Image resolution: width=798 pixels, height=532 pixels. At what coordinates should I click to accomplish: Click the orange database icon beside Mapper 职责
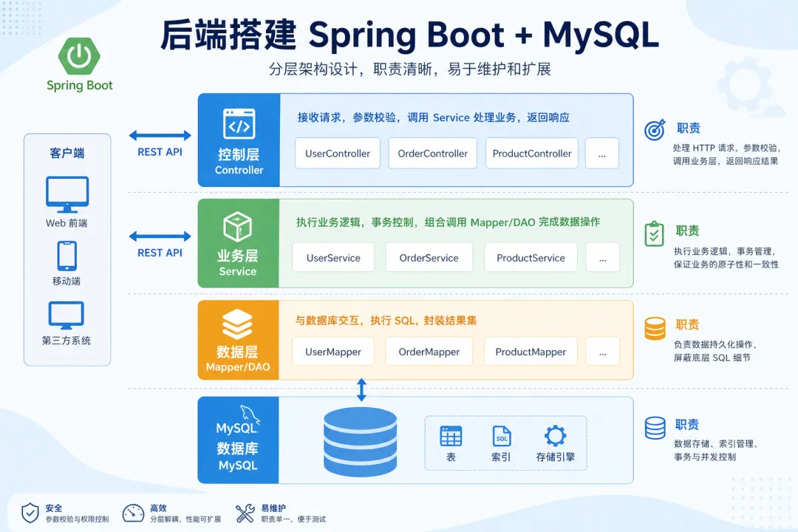(655, 328)
